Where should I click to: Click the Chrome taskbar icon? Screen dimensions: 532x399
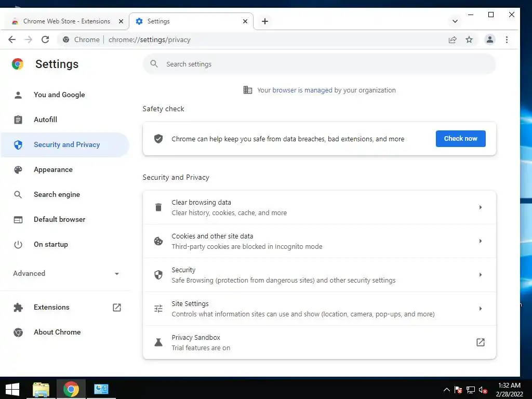tap(71, 390)
